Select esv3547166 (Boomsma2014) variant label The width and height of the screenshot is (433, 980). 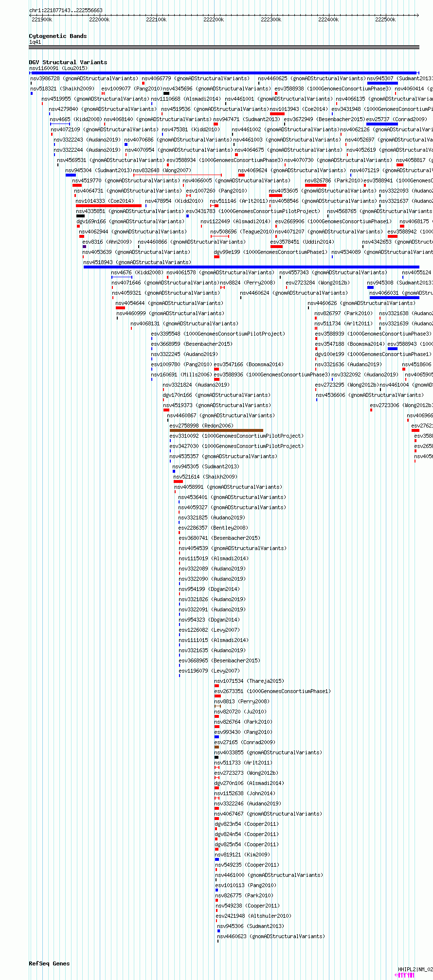point(249,364)
